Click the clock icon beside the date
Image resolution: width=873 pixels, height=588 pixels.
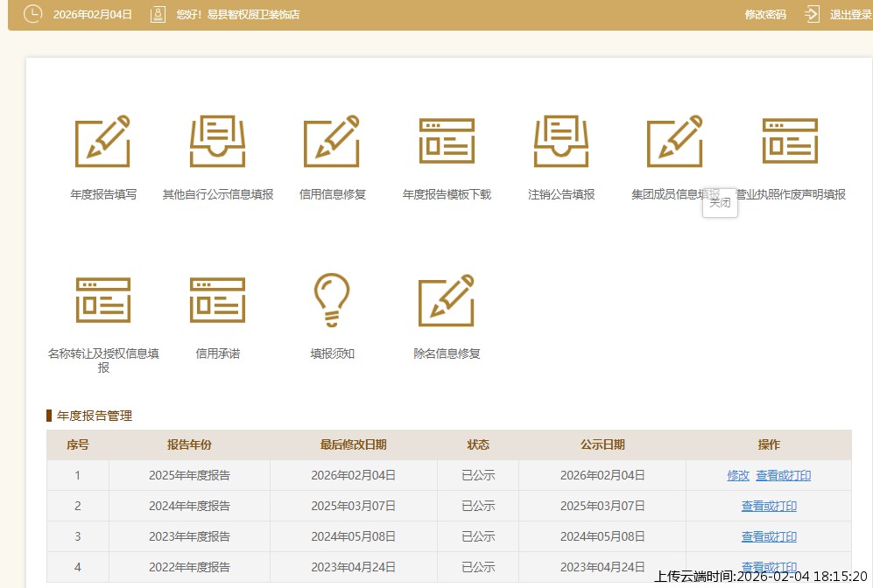(32, 14)
